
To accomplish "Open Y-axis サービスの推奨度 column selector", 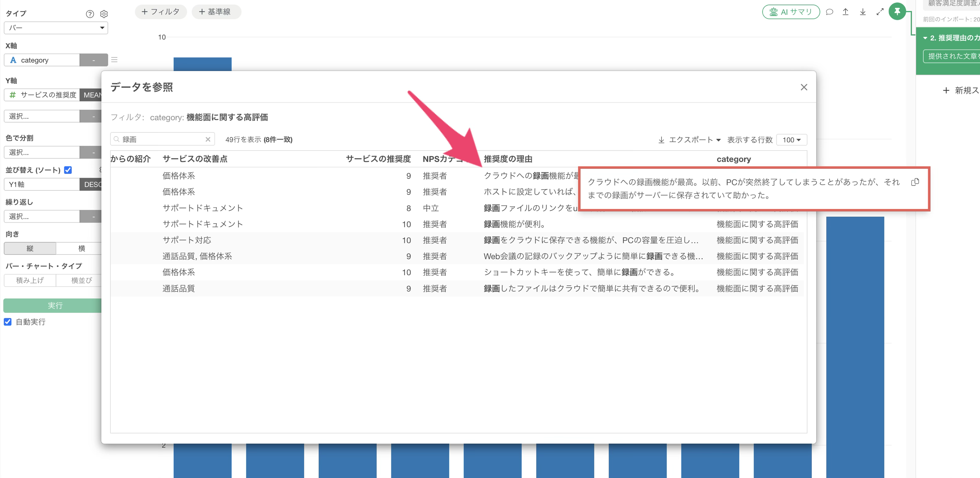I will (x=42, y=95).
